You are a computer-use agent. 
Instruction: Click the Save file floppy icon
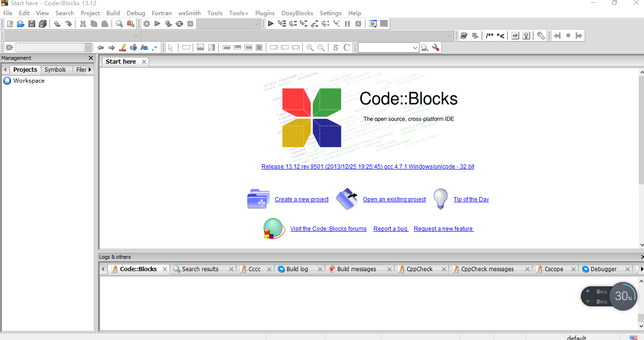pos(32,24)
